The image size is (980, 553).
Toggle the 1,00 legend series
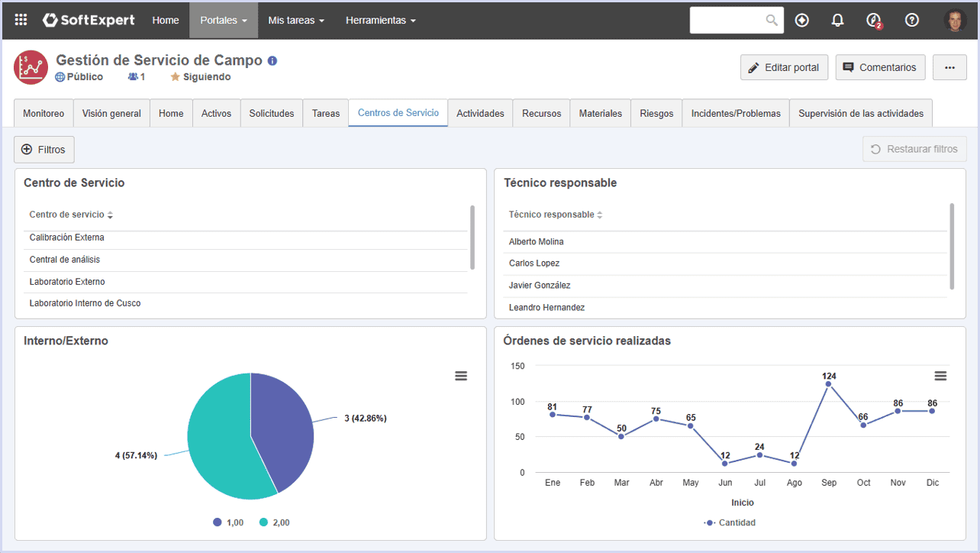[228, 522]
